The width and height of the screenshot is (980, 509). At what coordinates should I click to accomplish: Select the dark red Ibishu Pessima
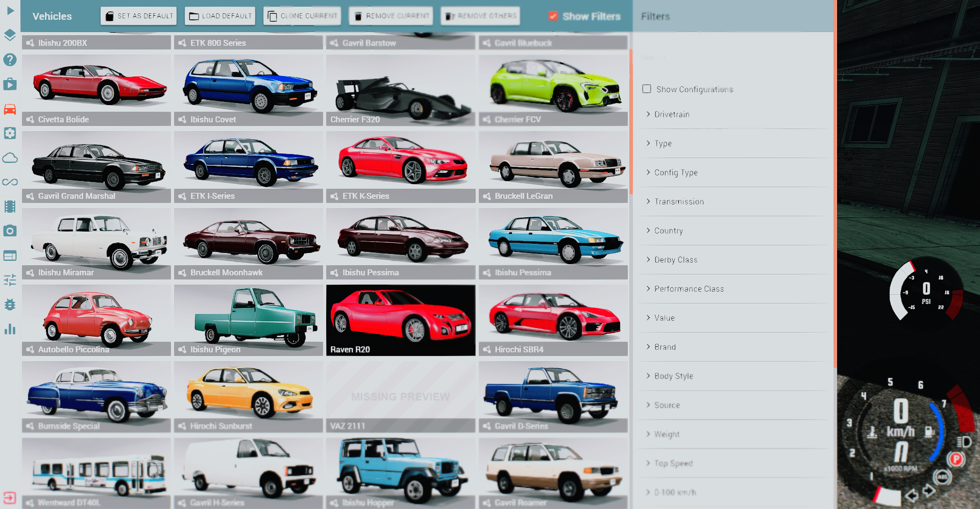tap(401, 243)
